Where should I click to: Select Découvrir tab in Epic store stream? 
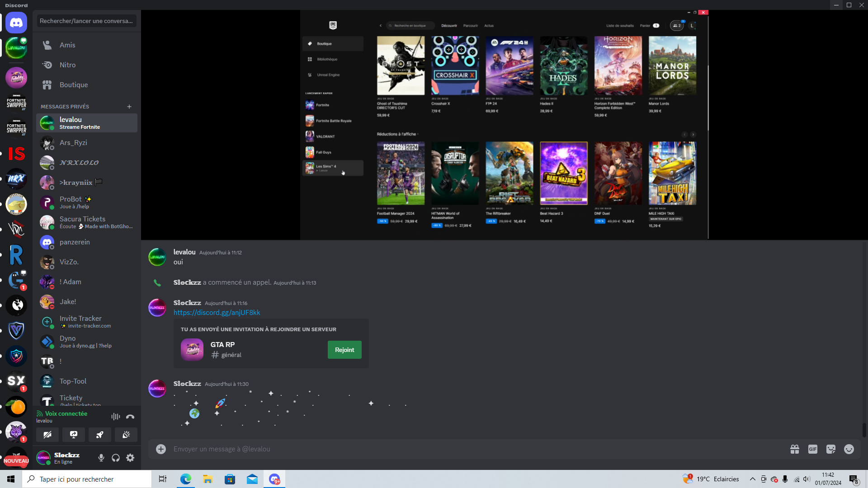pyautogui.click(x=449, y=26)
